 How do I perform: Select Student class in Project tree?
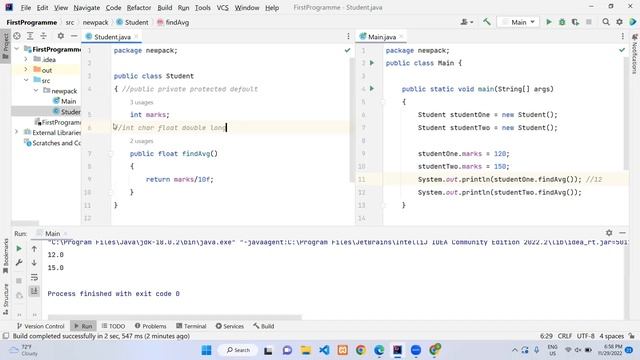point(67,111)
